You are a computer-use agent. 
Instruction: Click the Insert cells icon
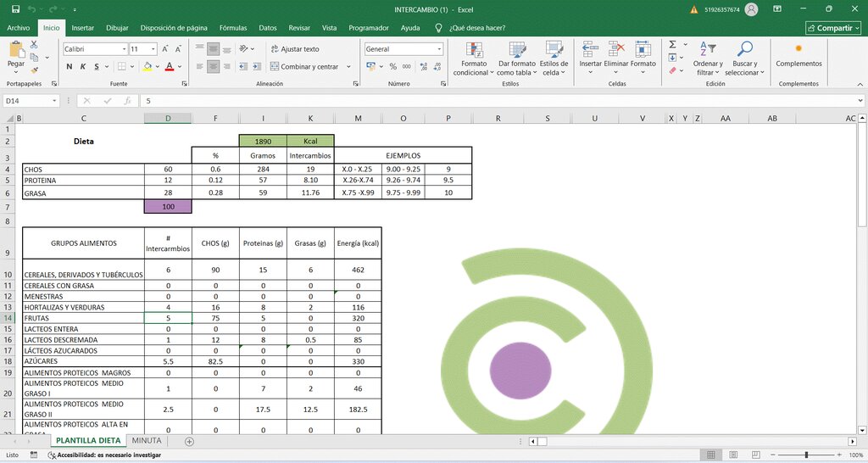[590, 49]
